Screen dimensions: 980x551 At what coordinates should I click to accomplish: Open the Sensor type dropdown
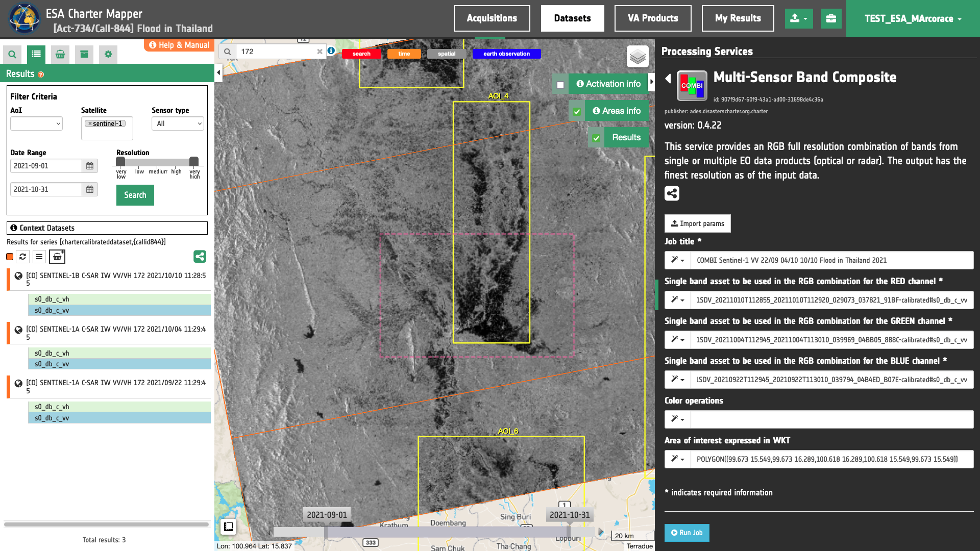click(x=178, y=123)
